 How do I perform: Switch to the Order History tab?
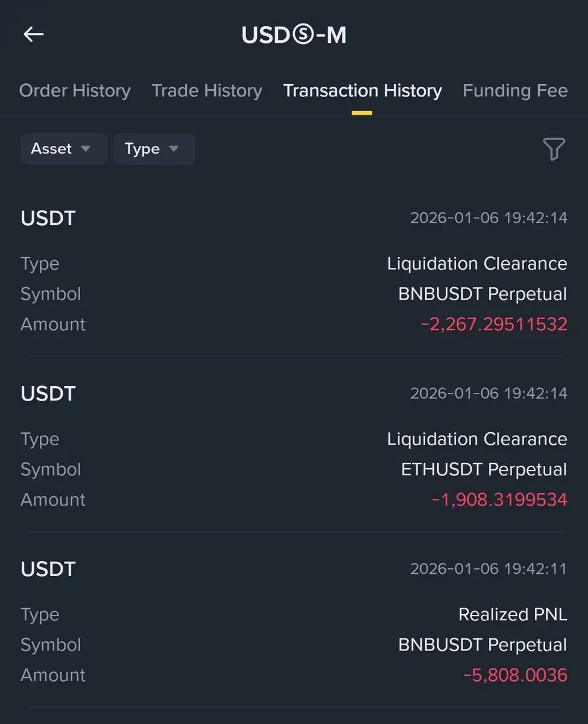coord(75,91)
